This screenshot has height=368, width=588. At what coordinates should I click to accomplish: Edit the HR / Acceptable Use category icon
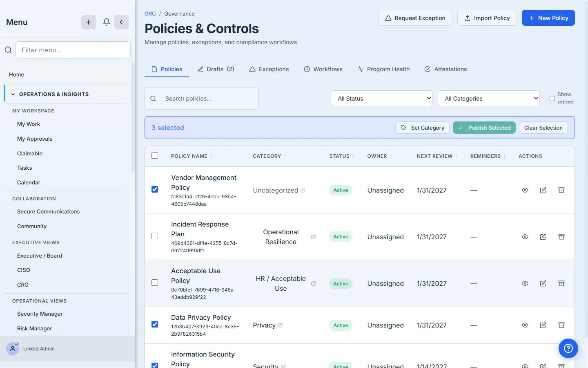click(314, 283)
